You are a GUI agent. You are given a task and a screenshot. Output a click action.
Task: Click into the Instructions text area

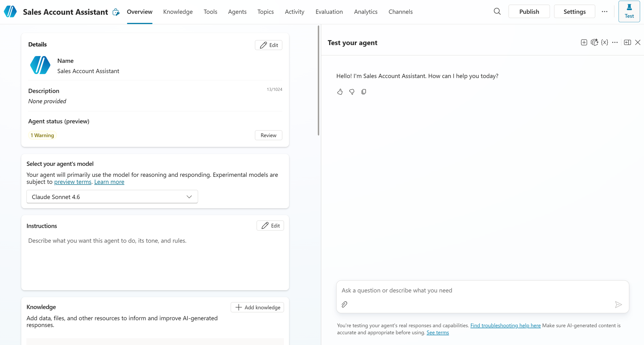[155, 261]
